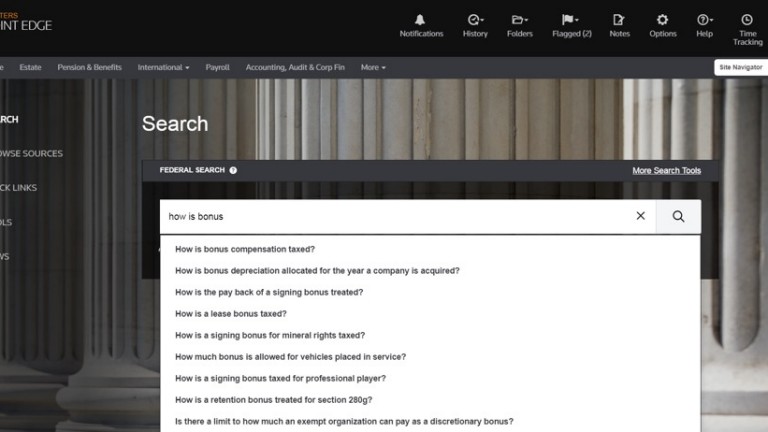768x432 pixels.
Task: Open the Options gear icon
Action: 662,20
